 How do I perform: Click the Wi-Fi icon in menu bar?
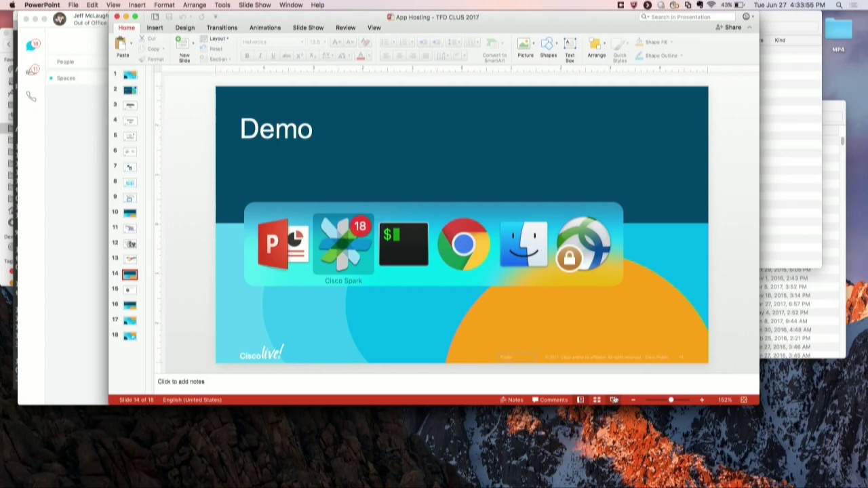tap(711, 5)
